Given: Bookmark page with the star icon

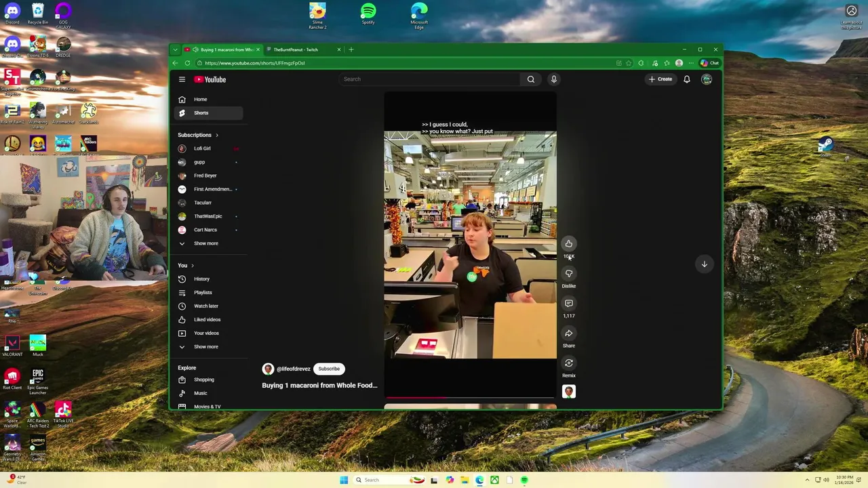Looking at the screenshot, I should point(629,63).
